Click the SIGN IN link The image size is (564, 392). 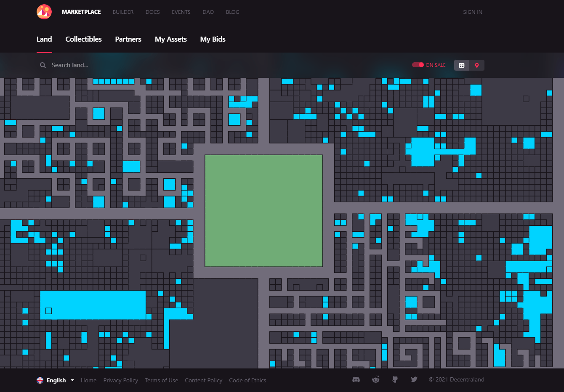(473, 12)
